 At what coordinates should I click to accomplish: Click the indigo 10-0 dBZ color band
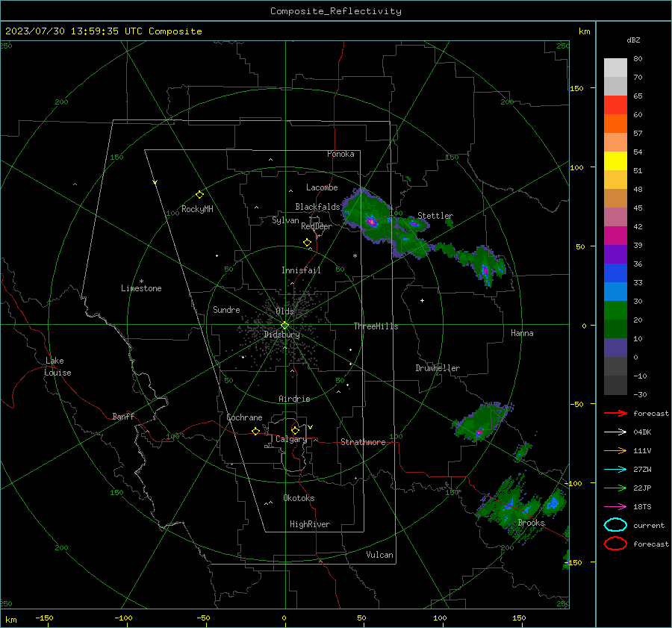click(615, 348)
